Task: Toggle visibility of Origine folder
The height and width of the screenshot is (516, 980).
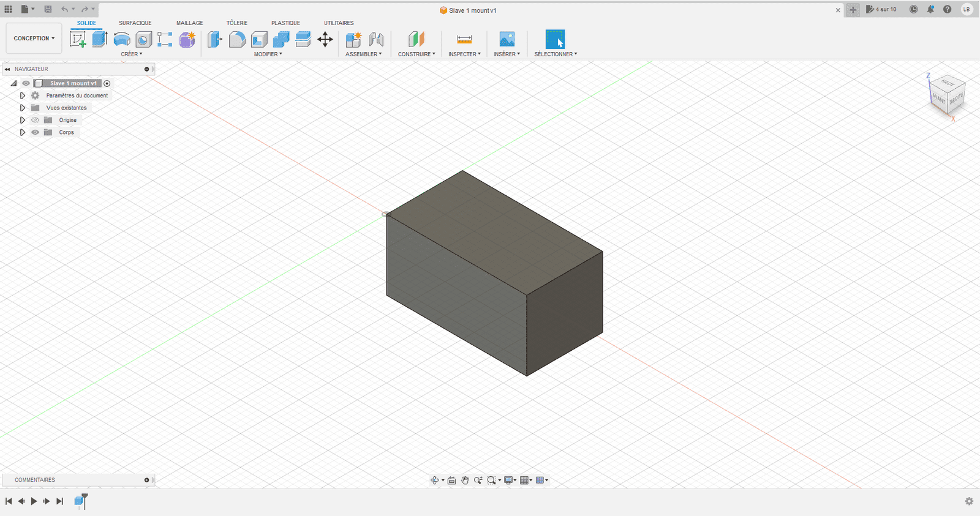Action: (35, 120)
